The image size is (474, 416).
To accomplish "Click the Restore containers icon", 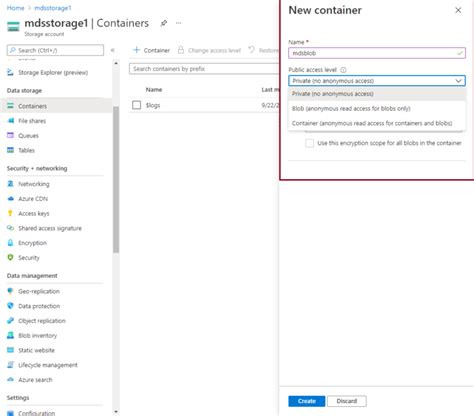I will (x=252, y=50).
